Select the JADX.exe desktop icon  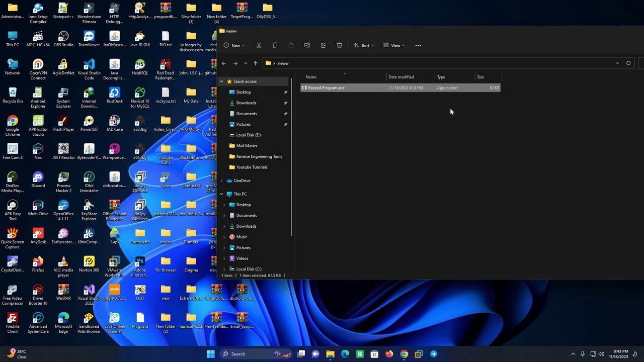pos(115,124)
